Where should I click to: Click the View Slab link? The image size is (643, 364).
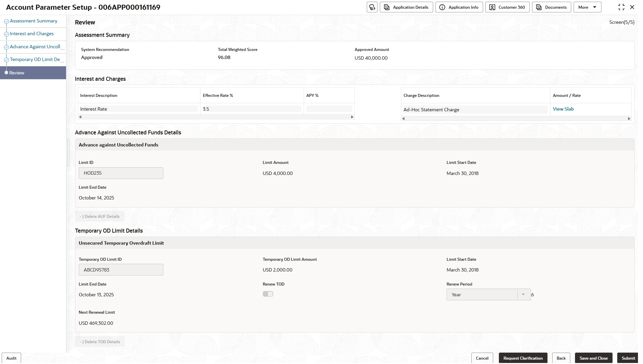(x=563, y=109)
